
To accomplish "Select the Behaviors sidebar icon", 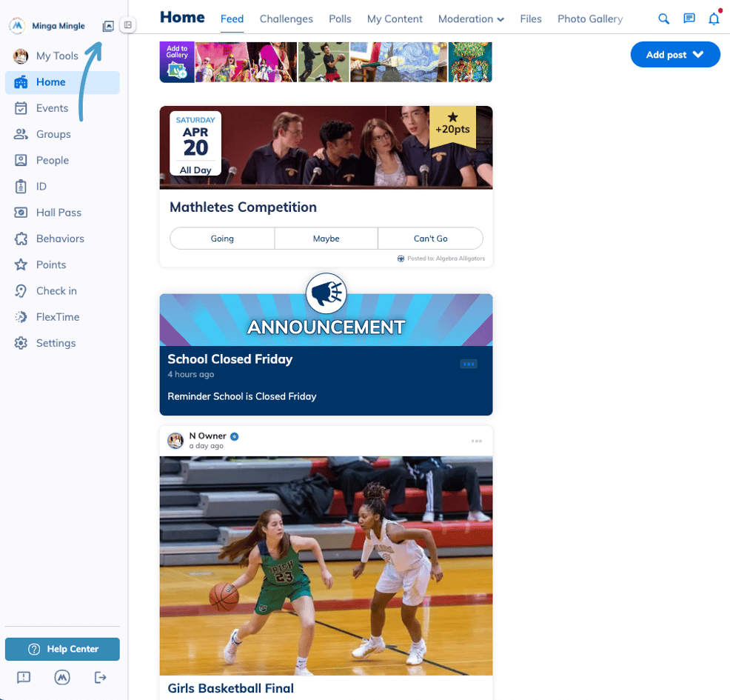I will coord(21,239).
